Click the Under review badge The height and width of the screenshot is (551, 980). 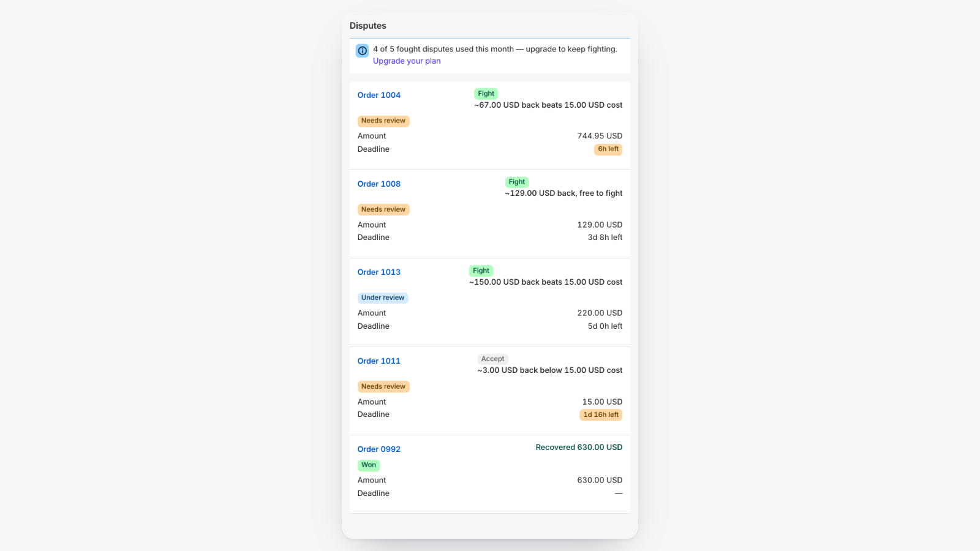[x=383, y=298]
